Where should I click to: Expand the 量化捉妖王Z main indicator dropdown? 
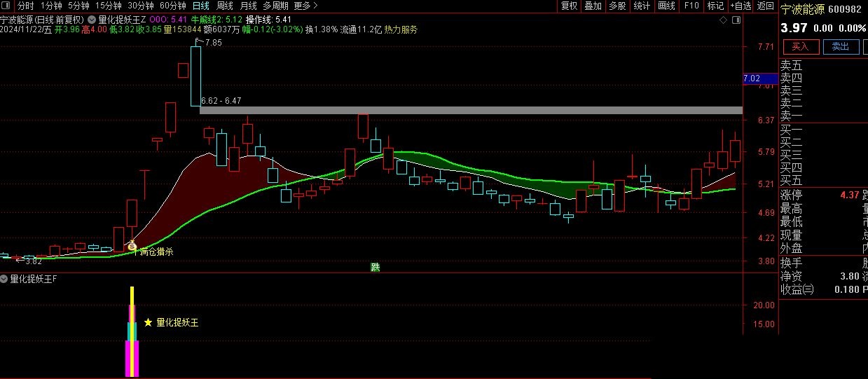click(x=92, y=20)
